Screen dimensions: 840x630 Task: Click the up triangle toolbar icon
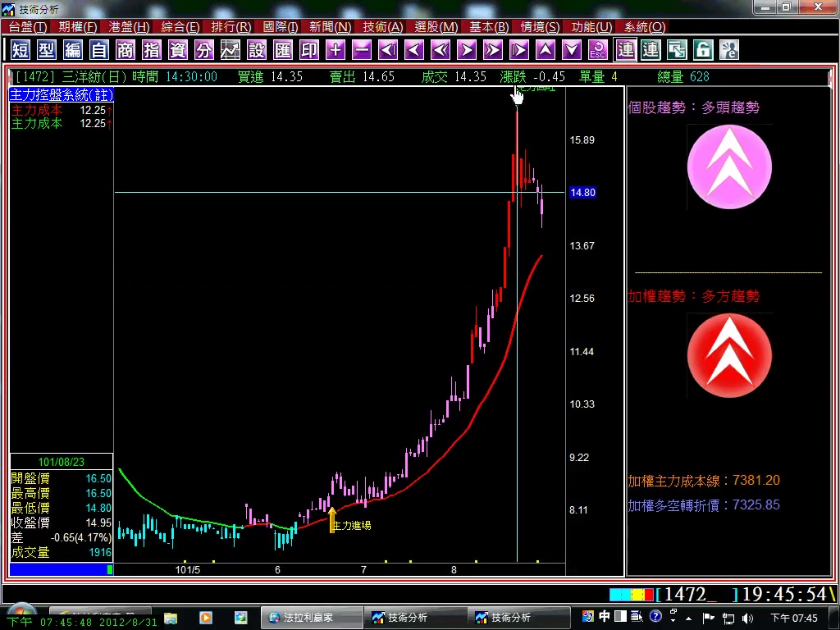click(x=546, y=50)
